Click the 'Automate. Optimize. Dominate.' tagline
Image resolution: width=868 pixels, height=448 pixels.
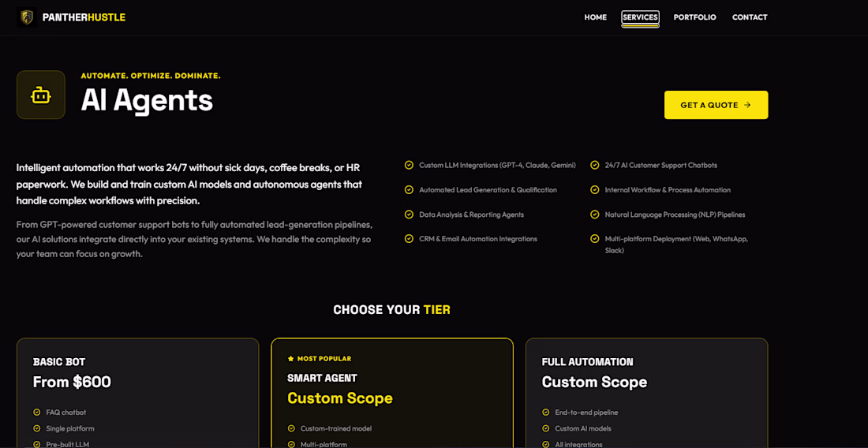[x=151, y=76]
